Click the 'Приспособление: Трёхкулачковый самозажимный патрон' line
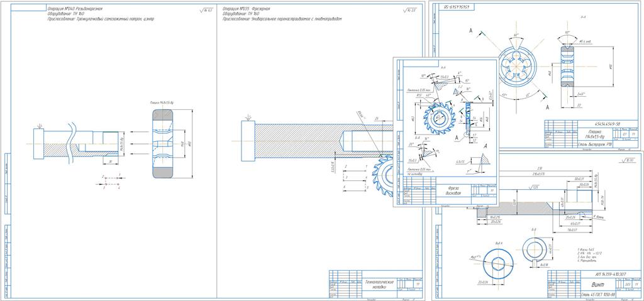 pyautogui.click(x=101, y=19)
